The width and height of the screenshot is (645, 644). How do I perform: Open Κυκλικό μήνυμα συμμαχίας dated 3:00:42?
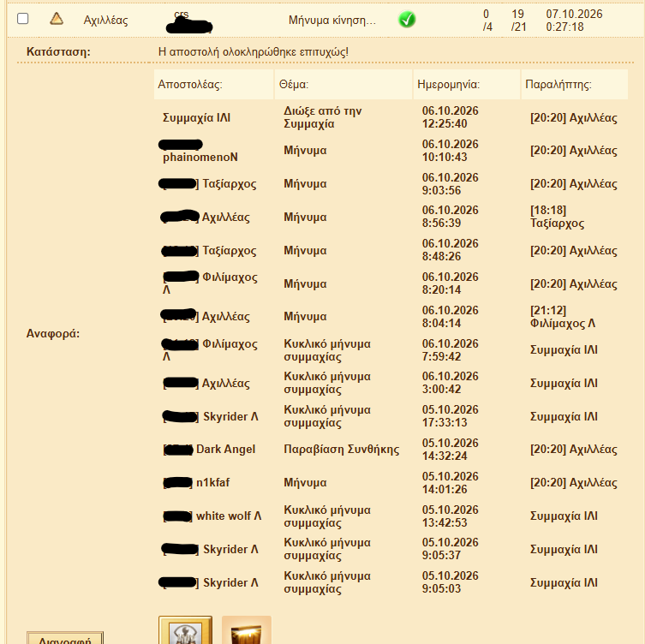pos(327,383)
